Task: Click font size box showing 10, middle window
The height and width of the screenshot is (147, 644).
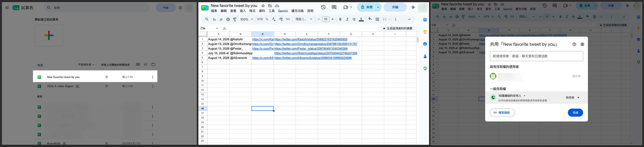Action: click(x=326, y=19)
